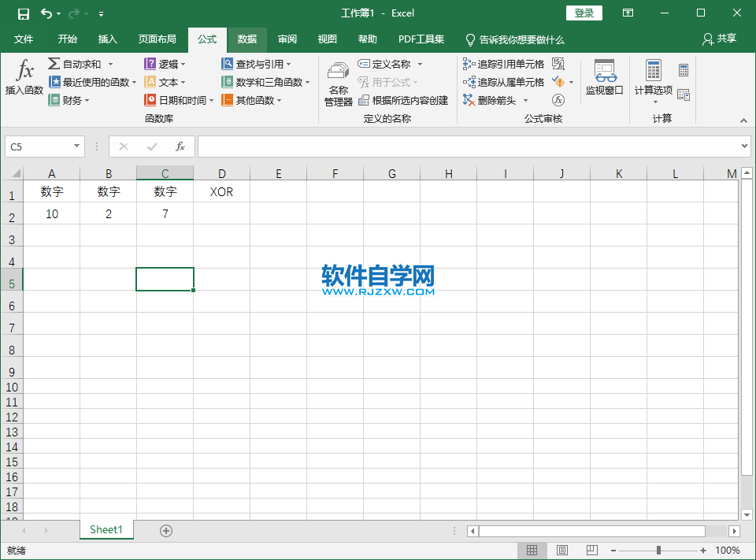This screenshot has width=756, height=560.
Task: Toggle Show Formulas icon in Formula Auditing
Action: point(558,64)
